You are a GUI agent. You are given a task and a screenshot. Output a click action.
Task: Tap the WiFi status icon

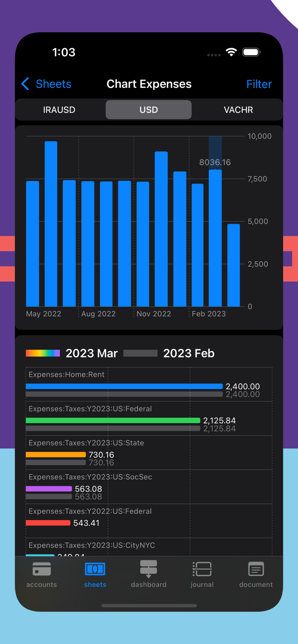[x=231, y=52]
